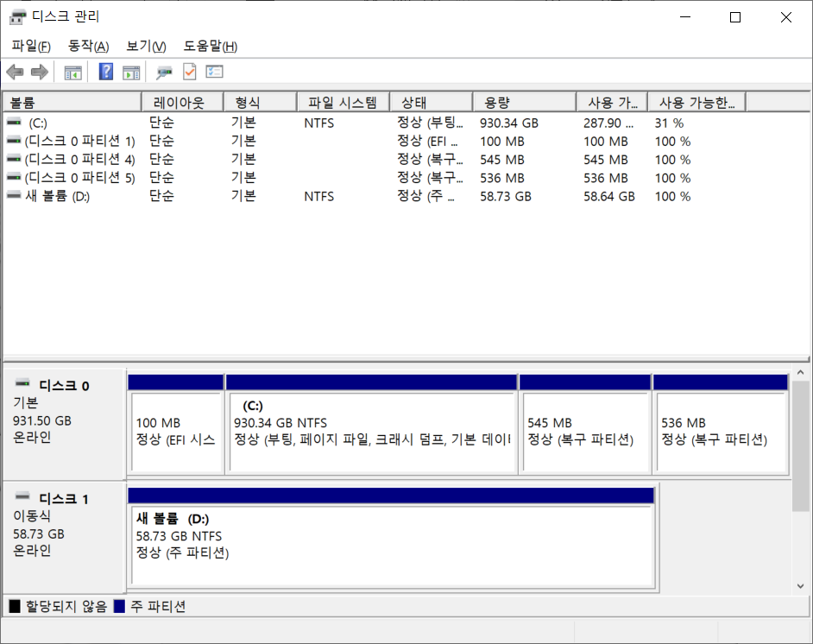The height and width of the screenshot is (644, 813).
Task: Select the (디스크 0 파티션 5) volume name
Action: pos(80,178)
